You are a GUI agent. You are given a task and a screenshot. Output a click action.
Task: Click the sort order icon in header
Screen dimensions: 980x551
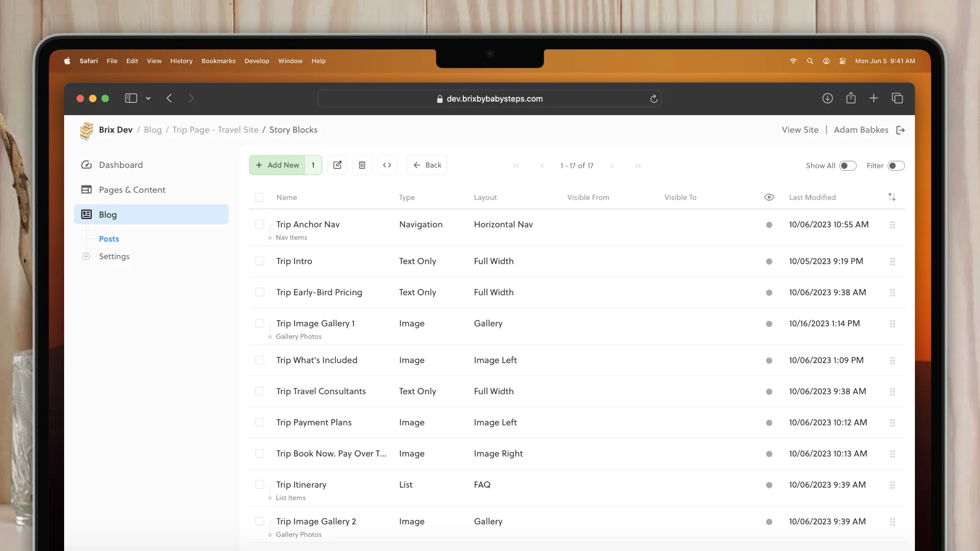click(x=892, y=197)
